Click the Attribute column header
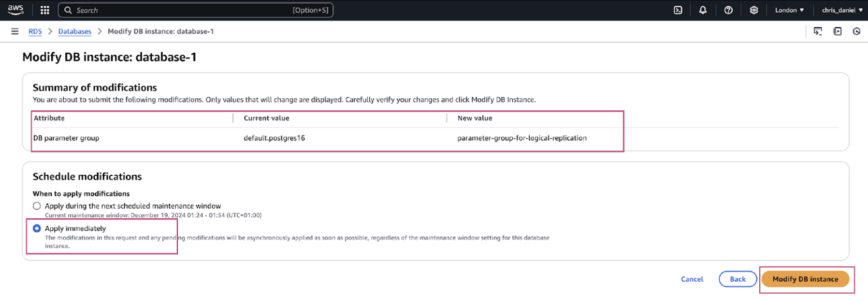 tap(49, 118)
